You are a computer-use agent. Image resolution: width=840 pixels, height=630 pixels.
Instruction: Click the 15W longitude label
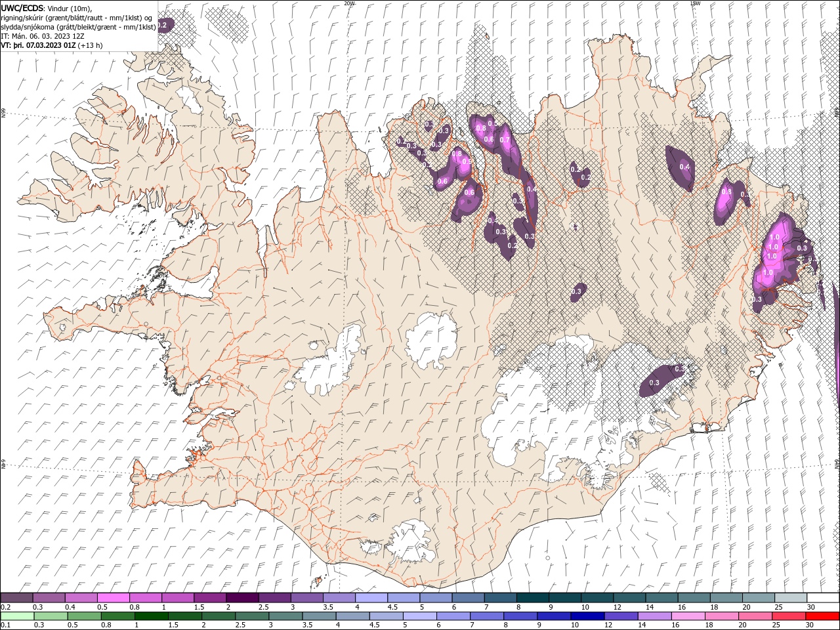pos(695,3)
